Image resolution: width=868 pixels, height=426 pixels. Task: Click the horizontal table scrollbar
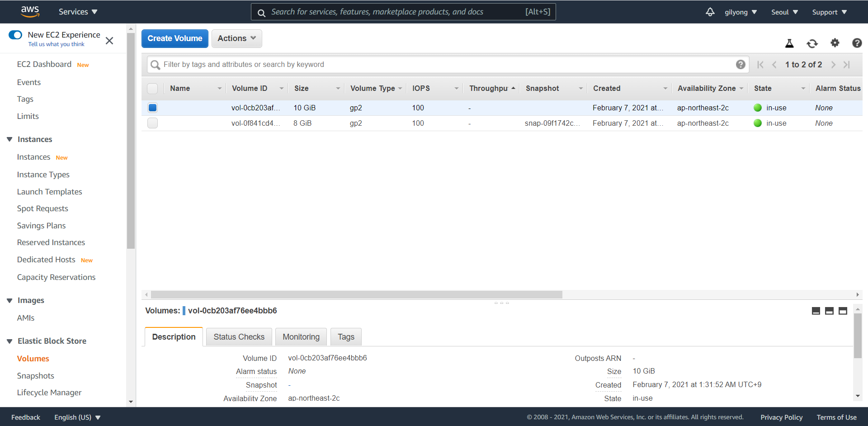pyautogui.click(x=356, y=295)
